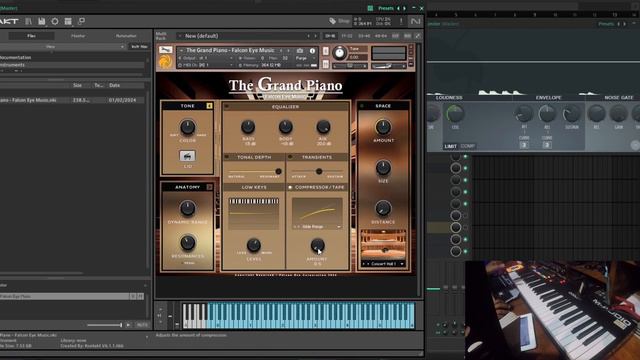Click the Body equalizer knob
Image resolution: width=640 pixels, height=360 pixels.
285,127
